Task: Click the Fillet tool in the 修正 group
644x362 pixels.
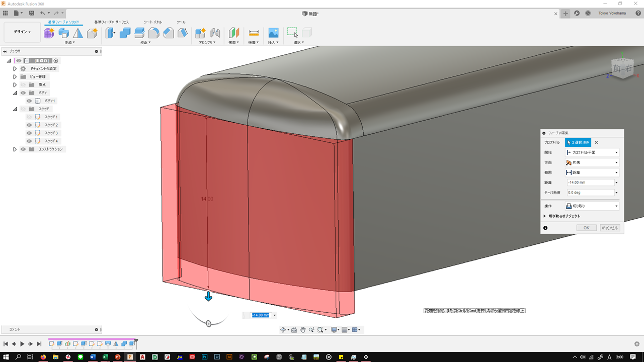Action: [154, 33]
